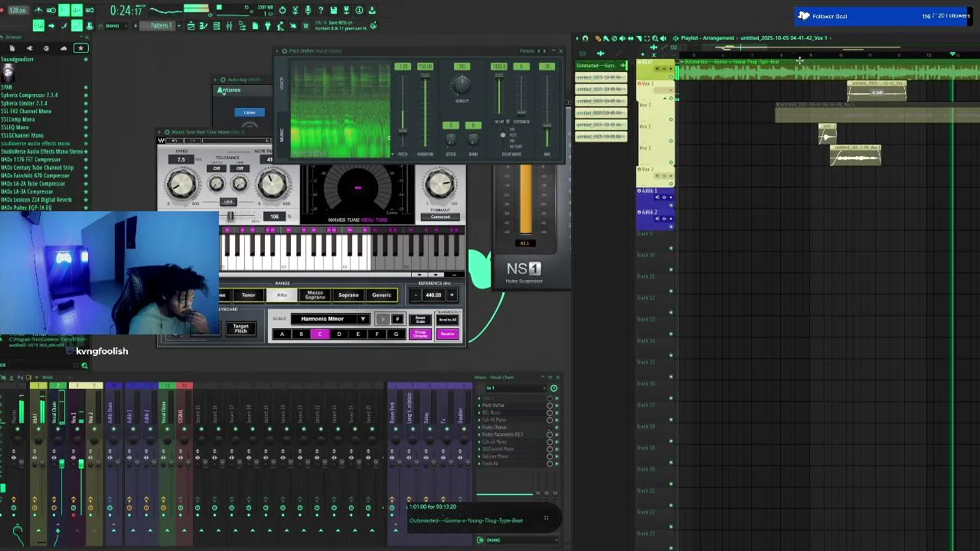The height and width of the screenshot is (551, 980).
Task: Toggle the C note button in the scale row
Action: pyautogui.click(x=320, y=334)
